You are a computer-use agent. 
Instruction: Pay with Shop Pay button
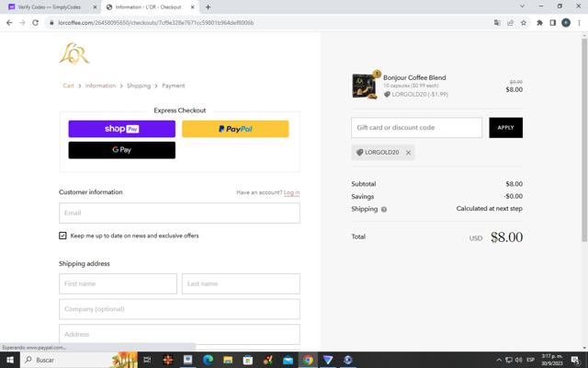coord(122,129)
